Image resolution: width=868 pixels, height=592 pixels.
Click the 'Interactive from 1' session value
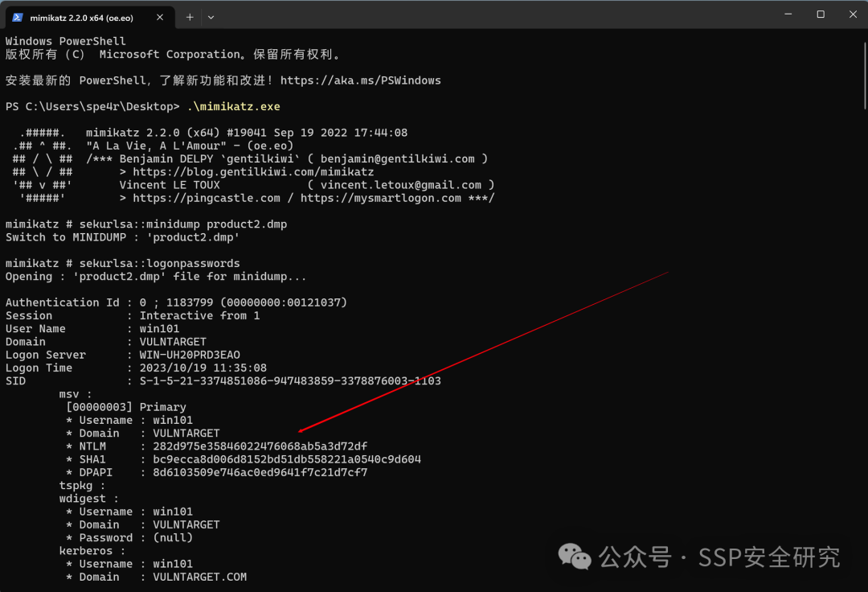coord(199,315)
